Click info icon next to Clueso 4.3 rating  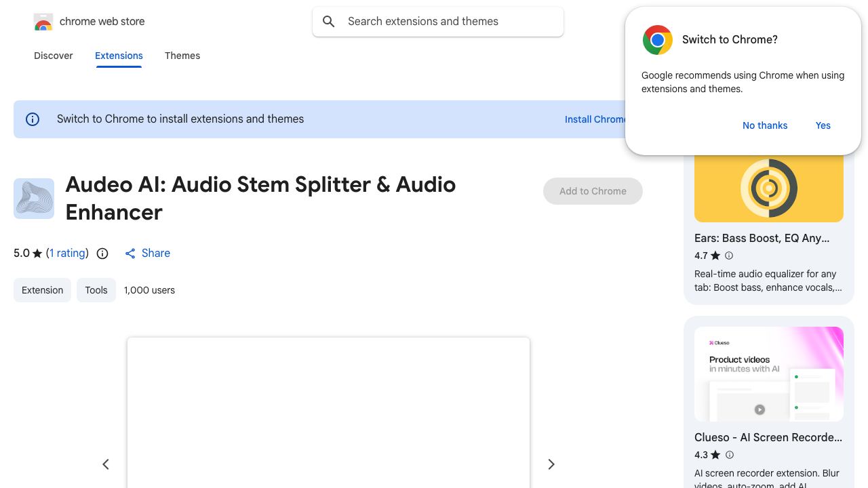pyautogui.click(x=730, y=455)
